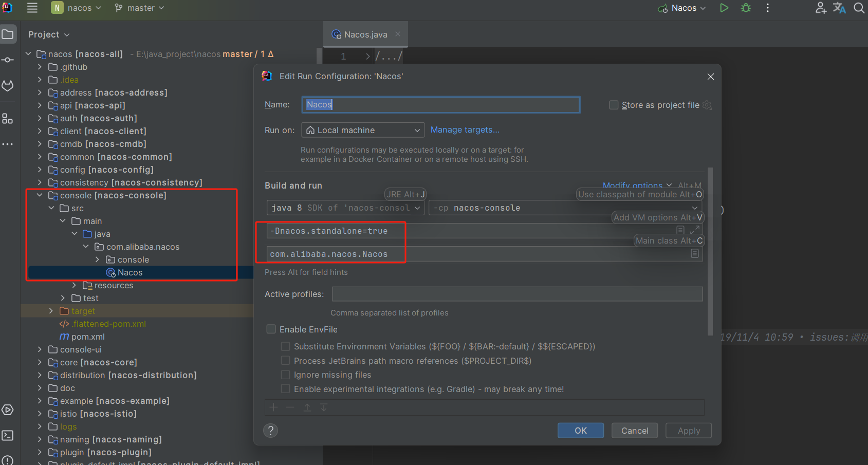Open the Commit tool window icon
The height and width of the screenshot is (465, 868).
coord(8,59)
